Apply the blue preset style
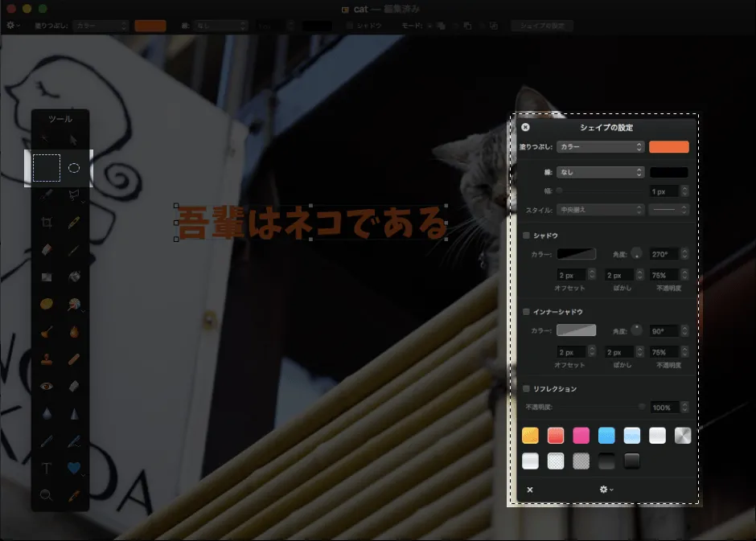Image resolution: width=756 pixels, height=541 pixels. [606, 435]
